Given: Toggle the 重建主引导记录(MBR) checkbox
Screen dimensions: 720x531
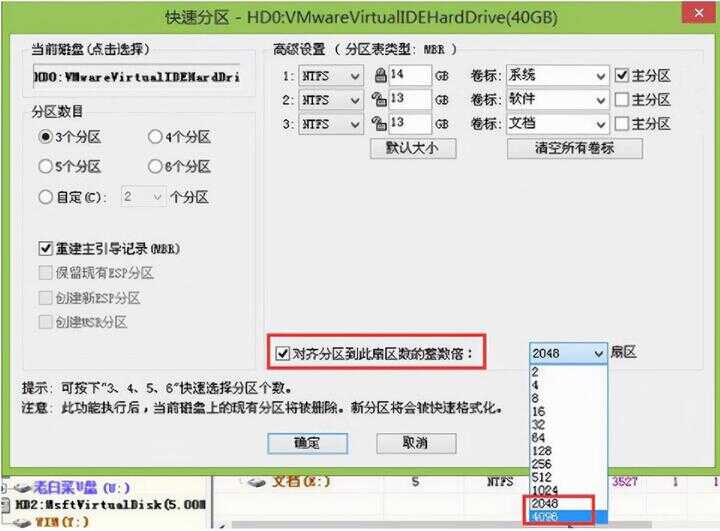Looking at the screenshot, I should pyautogui.click(x=45, y=248).
